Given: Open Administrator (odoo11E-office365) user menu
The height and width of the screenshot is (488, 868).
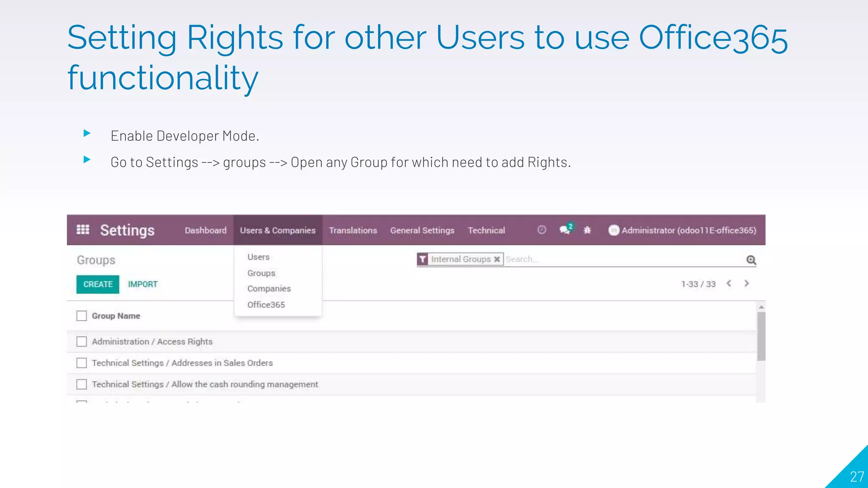Looking at the screenshot, I should [x=682, y=230].
